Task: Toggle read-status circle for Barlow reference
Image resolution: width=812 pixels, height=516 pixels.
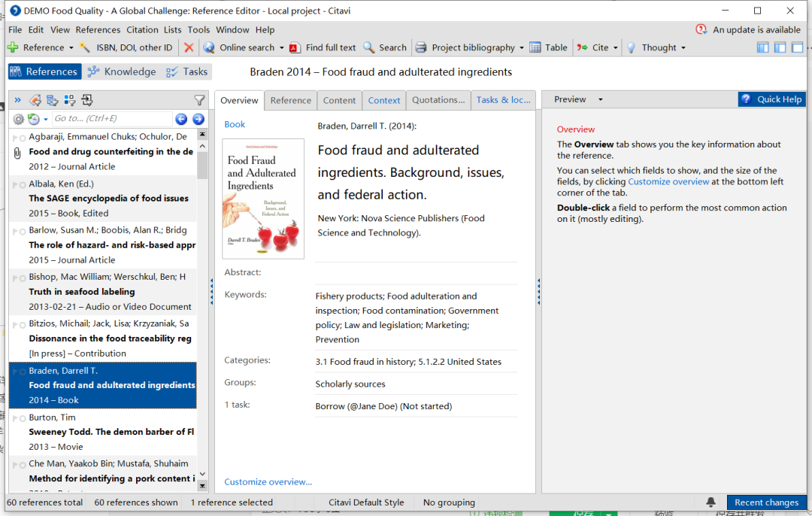Action: [23, 232]
